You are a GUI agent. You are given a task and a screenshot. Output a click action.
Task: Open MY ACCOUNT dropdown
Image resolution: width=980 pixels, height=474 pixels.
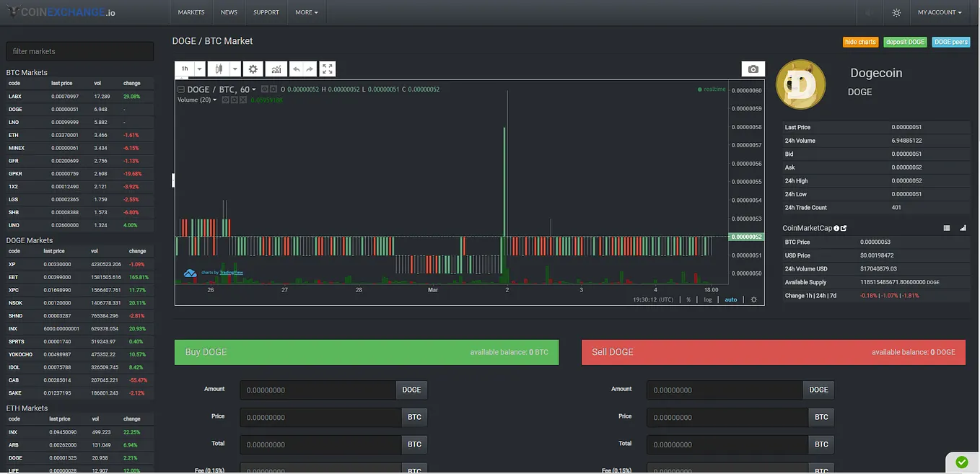[x=940, y=12]
